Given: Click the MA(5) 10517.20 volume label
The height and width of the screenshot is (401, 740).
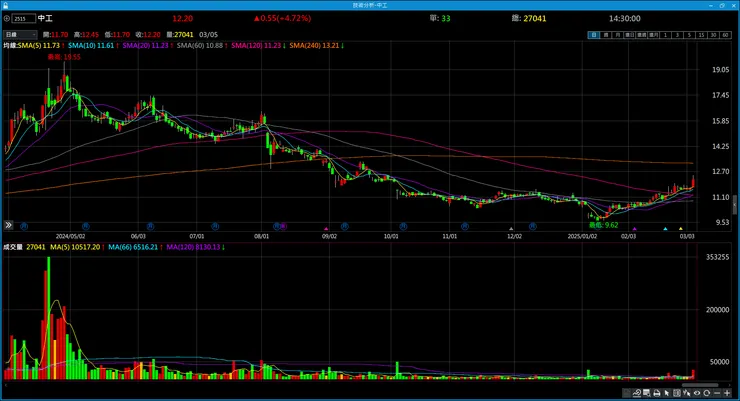Looking at the screenshot, I should (x=77, y=247).
